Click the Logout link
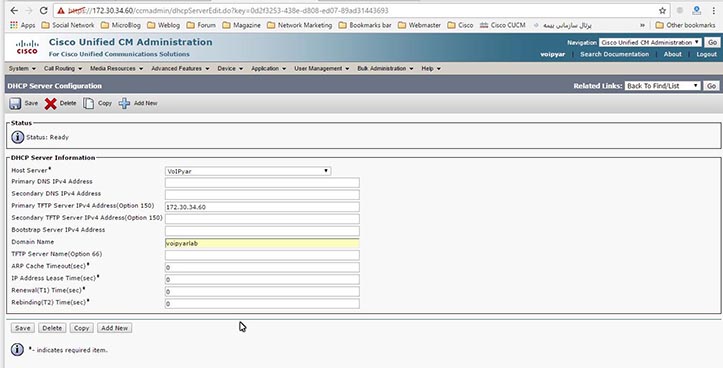This screenshot has width=723, height=368. 706,54
